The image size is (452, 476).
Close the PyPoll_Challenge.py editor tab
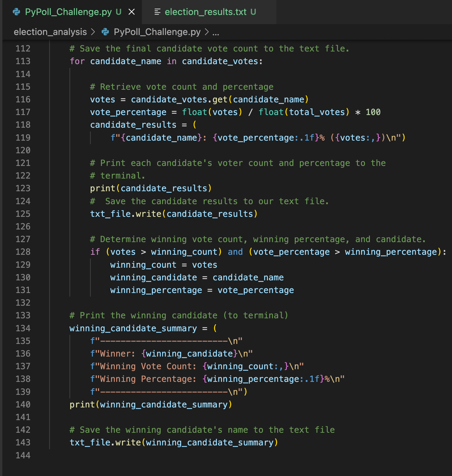pos(132,12)
